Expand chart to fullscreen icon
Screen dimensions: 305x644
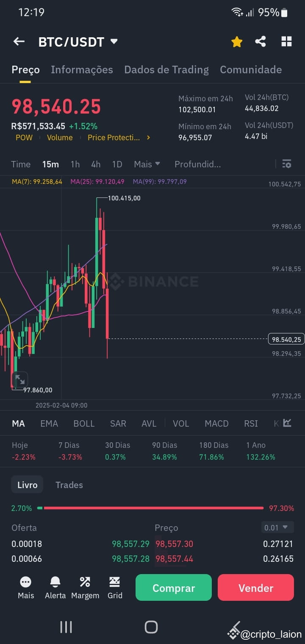[x=20, y=380]
